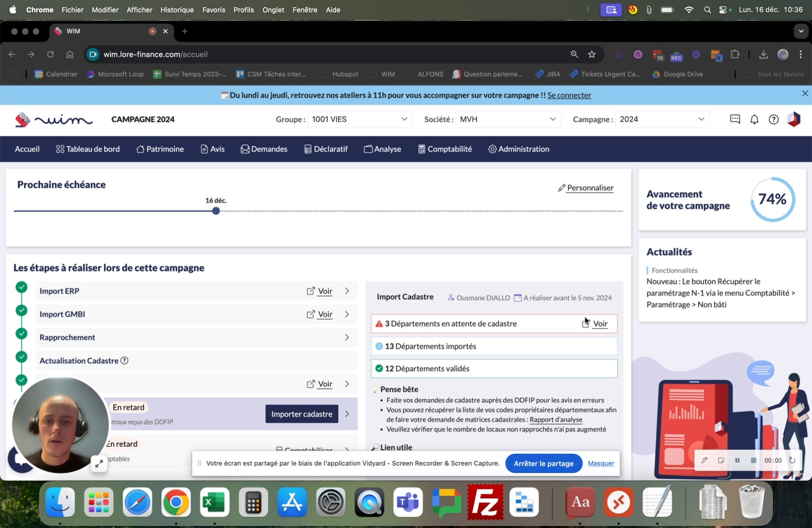
Task: Open the Comptabilité menu
Action: [x=445, y=149]
